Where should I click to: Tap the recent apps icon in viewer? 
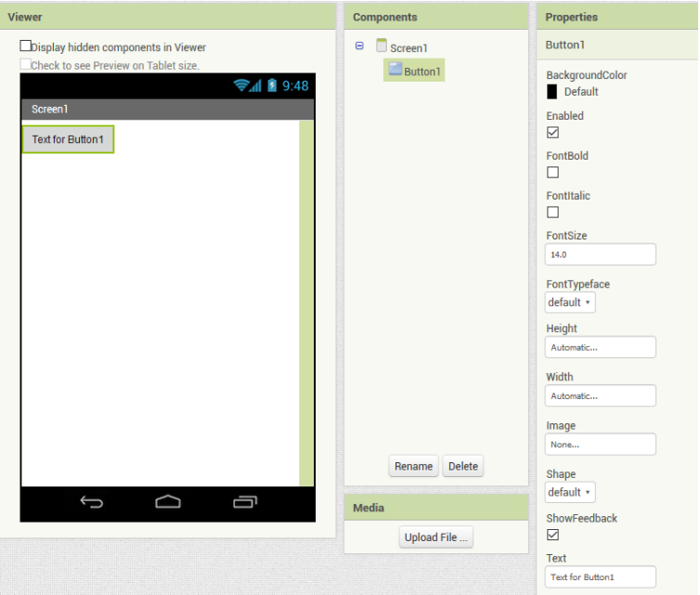[x=245, y=502]
